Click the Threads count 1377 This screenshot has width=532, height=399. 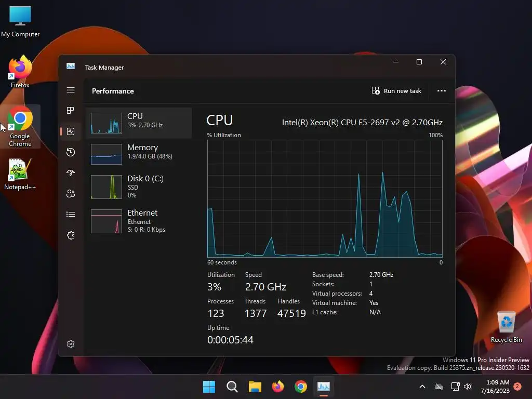tap(256, 313)
